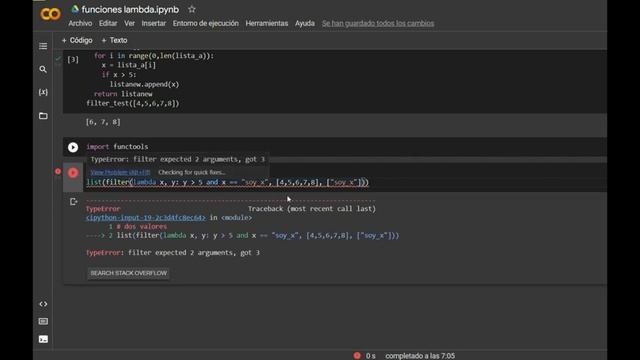The image size is (640, 360).
Task: Open the search sidebar icon
Action: coord(43,69)
